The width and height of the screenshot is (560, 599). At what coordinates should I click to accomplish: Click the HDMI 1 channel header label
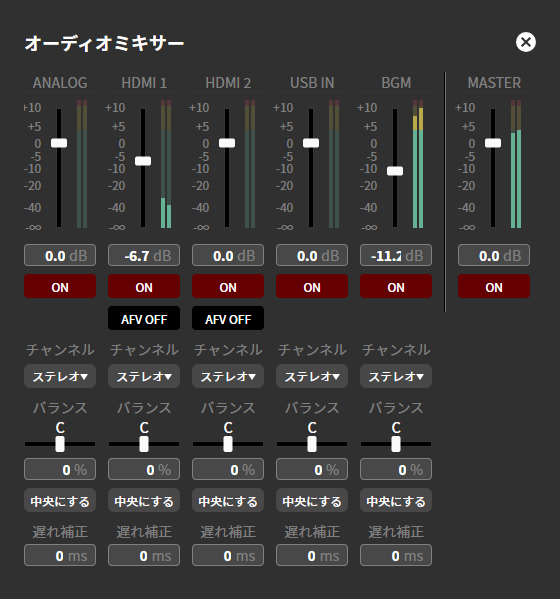coord(144,83)
